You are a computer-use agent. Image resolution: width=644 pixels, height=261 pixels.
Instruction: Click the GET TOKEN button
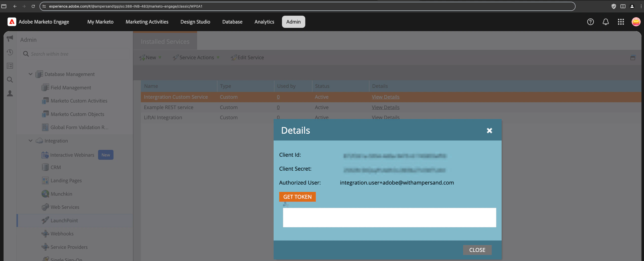pos(297,197)
